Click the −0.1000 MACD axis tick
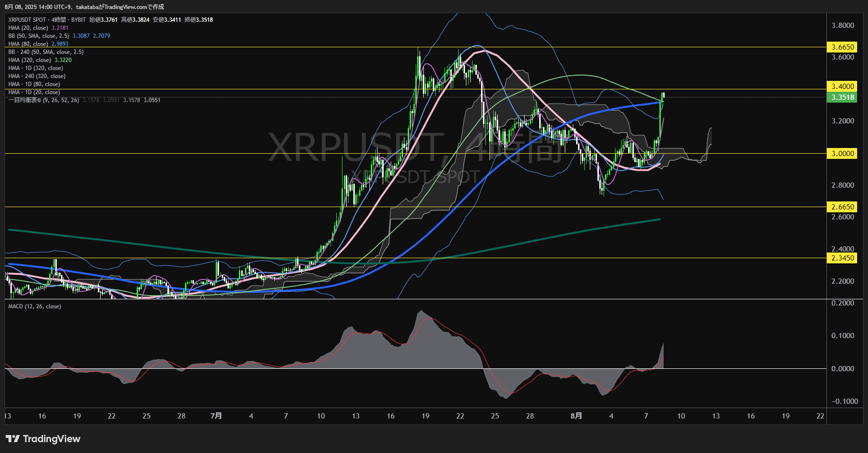868x453 pixels. pyautogui.click(x=844, y=401)
